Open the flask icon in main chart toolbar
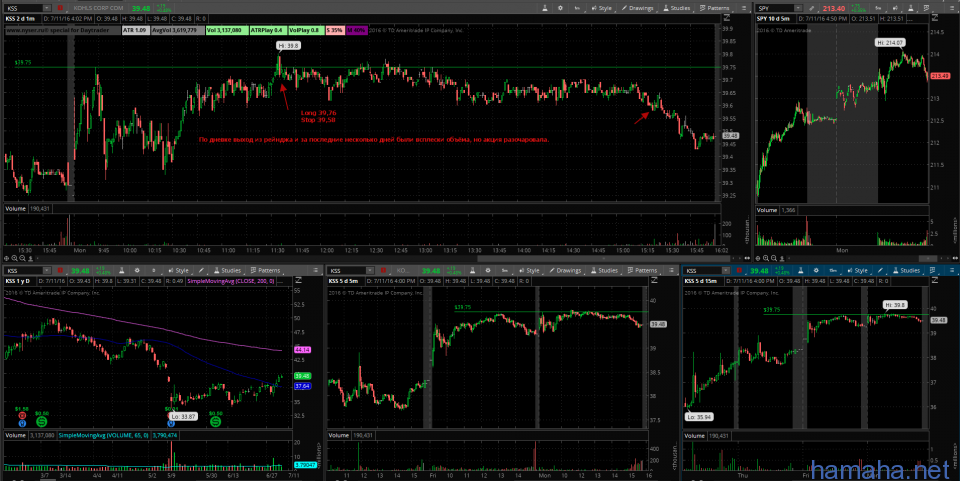The height and width of the screenshot is (481, 960). click(545, 8)
